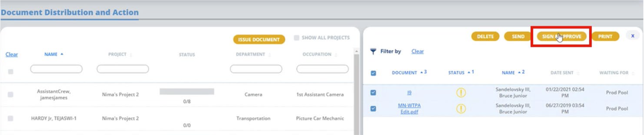This screenshot has width=644, height=135.
Task: Click date 01/22/2021 02:54 PM
Action: point(565,92)
